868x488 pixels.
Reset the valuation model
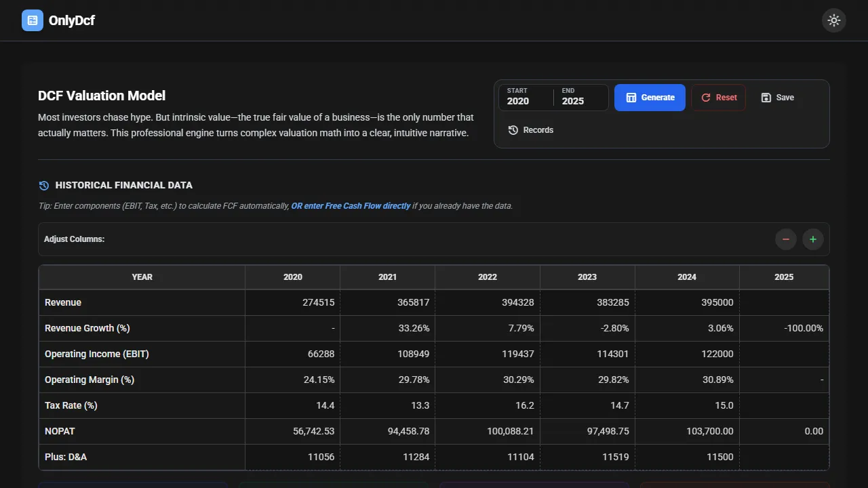(719, 98)
